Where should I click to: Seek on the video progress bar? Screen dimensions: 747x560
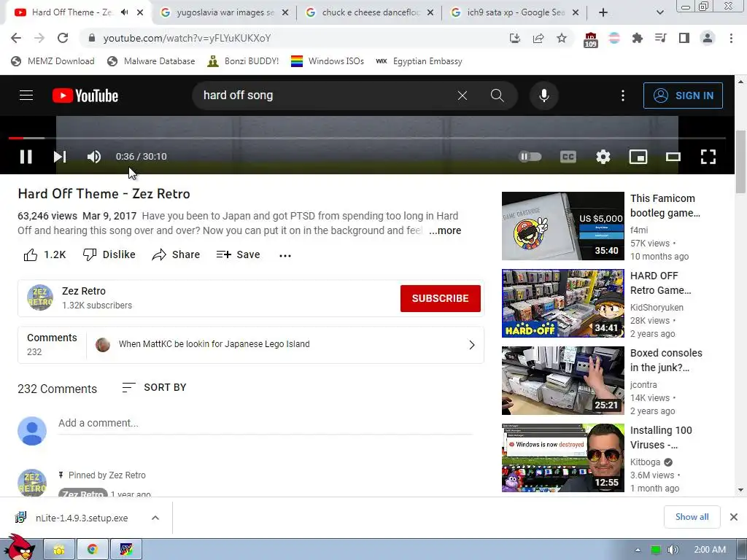click(x=367, y=138)
